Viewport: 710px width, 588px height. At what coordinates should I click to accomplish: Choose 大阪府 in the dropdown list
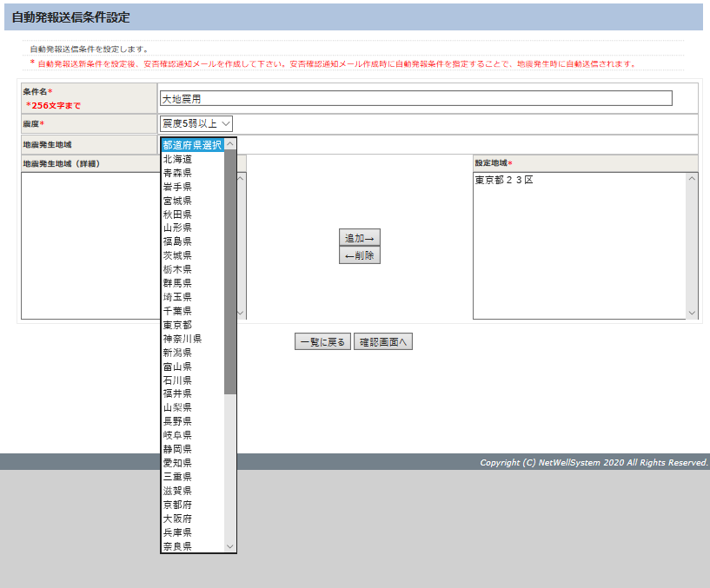[178, 519]
